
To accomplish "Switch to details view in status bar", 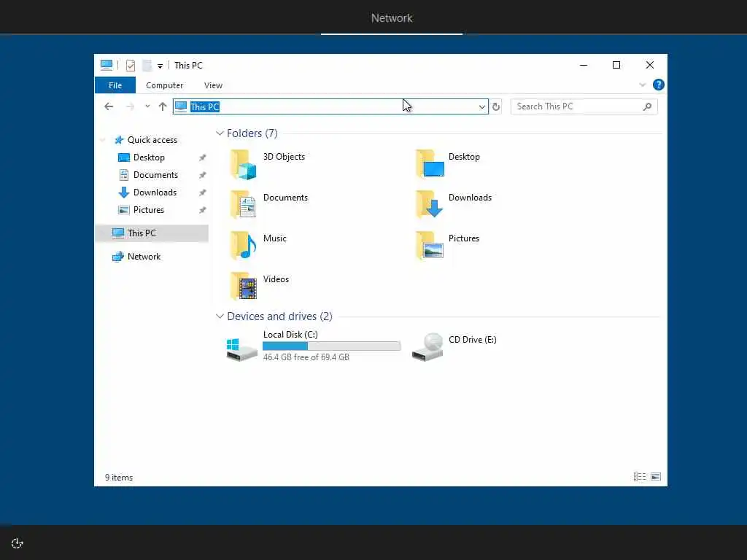I will click(x=640, y=477).
